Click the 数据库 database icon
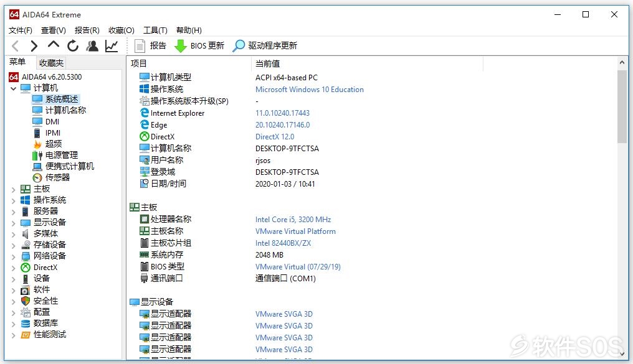This screenshot has height=364, width=633. (x=26, y=324)
